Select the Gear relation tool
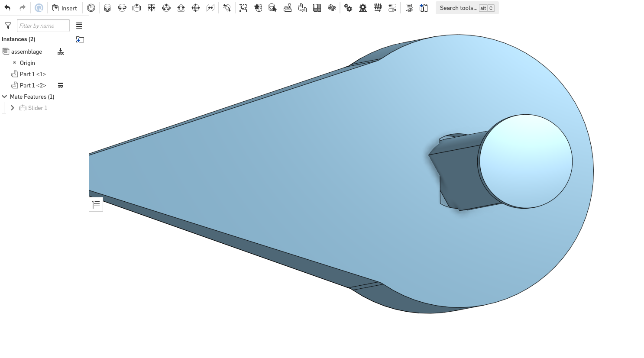Screen dimensions: 644x358 point(348,8)
